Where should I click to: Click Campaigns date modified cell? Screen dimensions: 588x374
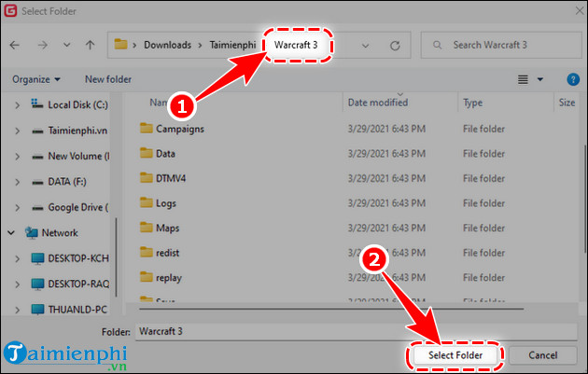(386, 130)
